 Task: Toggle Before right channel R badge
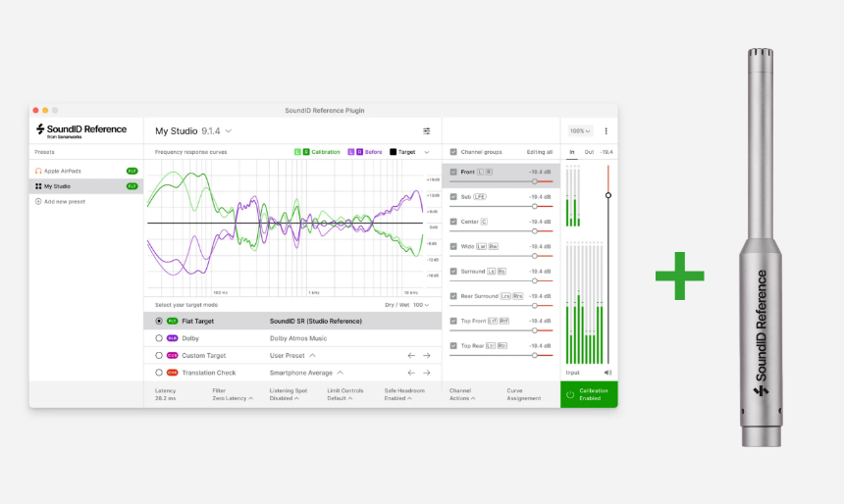tap(359, 152)
